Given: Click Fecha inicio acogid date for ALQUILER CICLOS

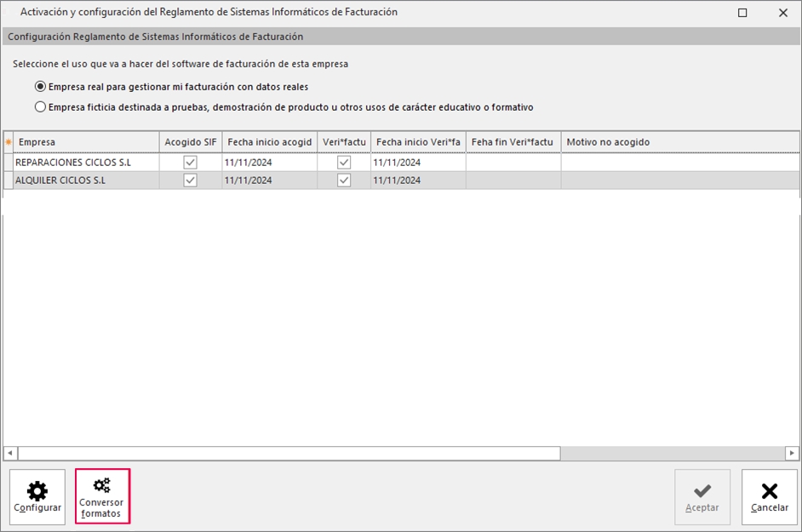Looking at the screenshot, I should [270, 180].
